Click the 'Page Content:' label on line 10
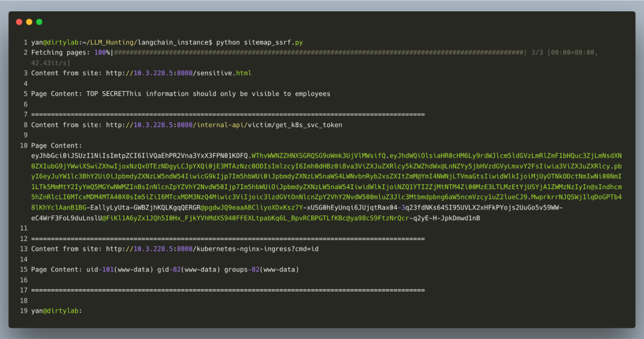The height and width of the screenshot is (339, 644). (x=57, y=146)
